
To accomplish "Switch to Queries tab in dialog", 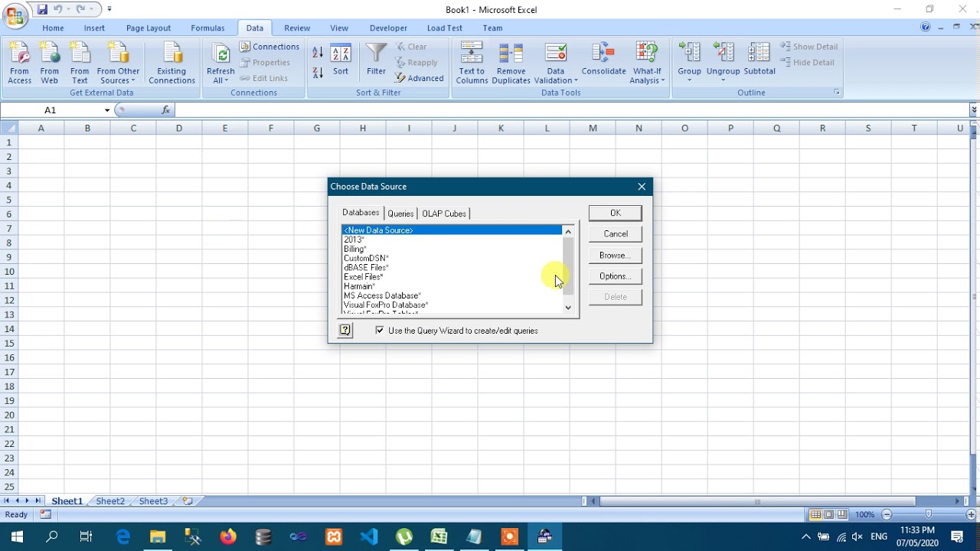I will click(x=400, y=214).
